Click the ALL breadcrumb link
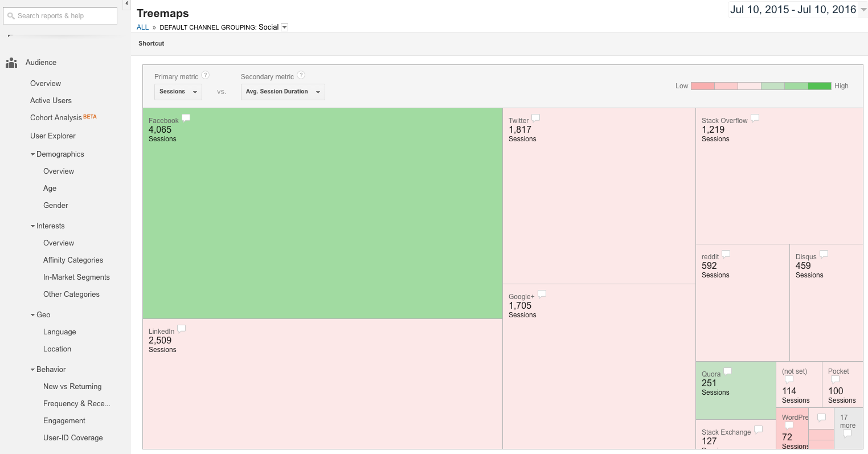Screen dimensions: 868x454 (x=142, y=27)
